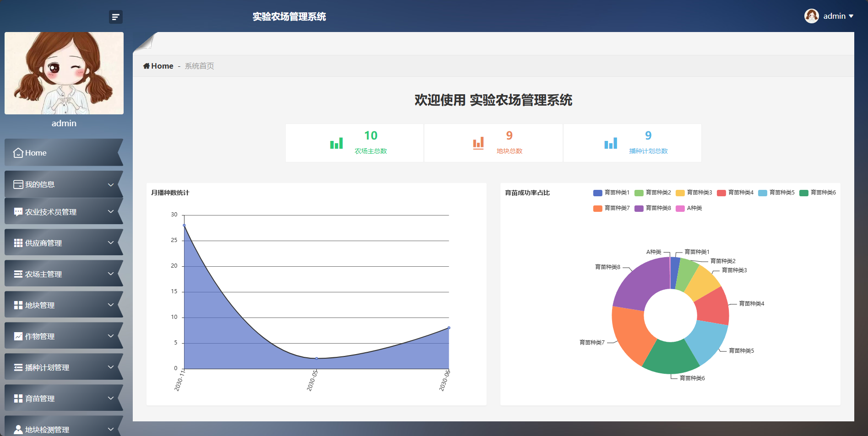
Task: Expand the 地块管理 menu chevron
Action: (x=111, y=305)
